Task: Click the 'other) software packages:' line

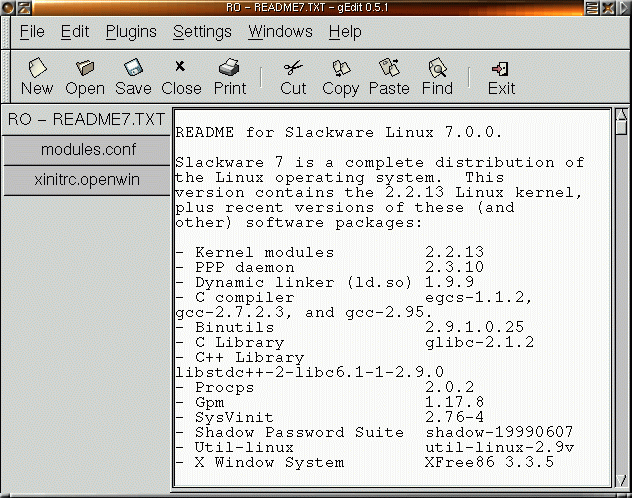Action: pos(299,223)
